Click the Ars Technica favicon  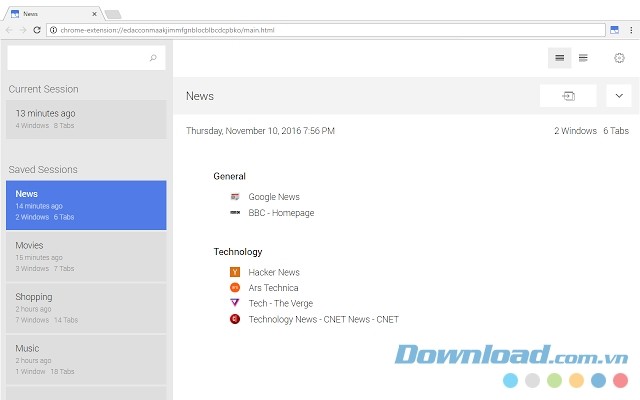point(235,288)
